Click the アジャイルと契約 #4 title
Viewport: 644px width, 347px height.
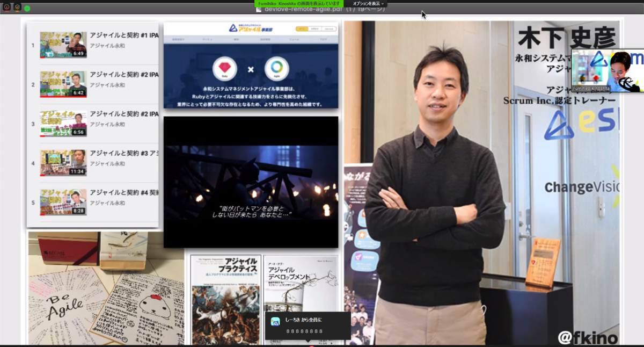click(x=124, y=192)
